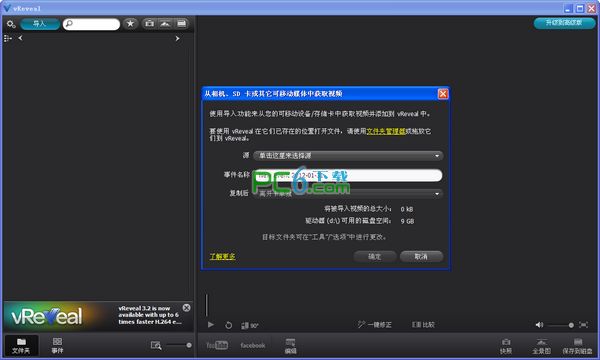
Task: Toggle the 比较 compare view
Action: pos(423,324)
